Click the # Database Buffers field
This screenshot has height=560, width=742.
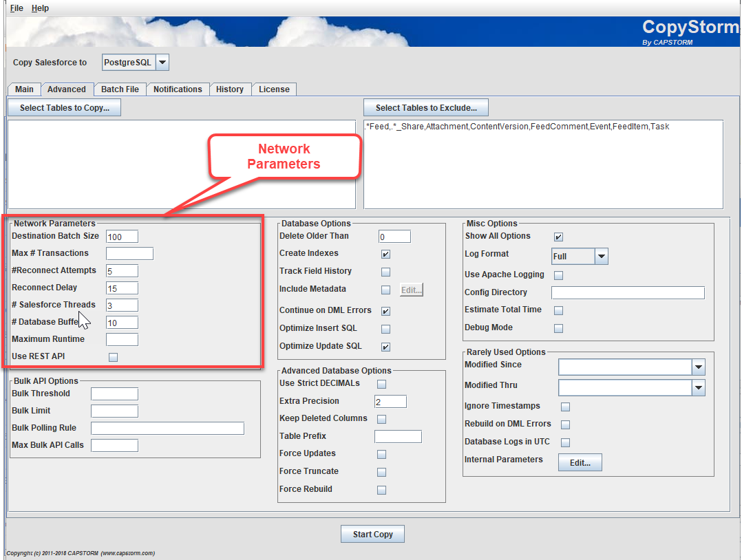pos(122,323)
